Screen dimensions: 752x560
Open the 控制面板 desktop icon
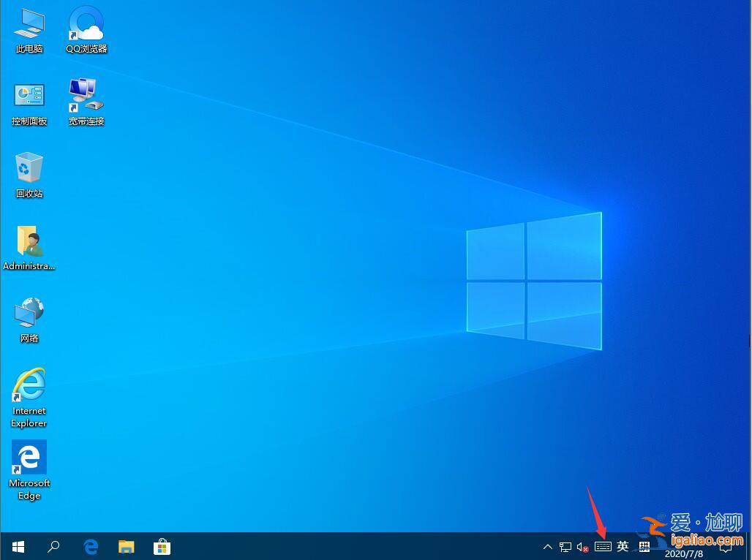pos(29,102)
